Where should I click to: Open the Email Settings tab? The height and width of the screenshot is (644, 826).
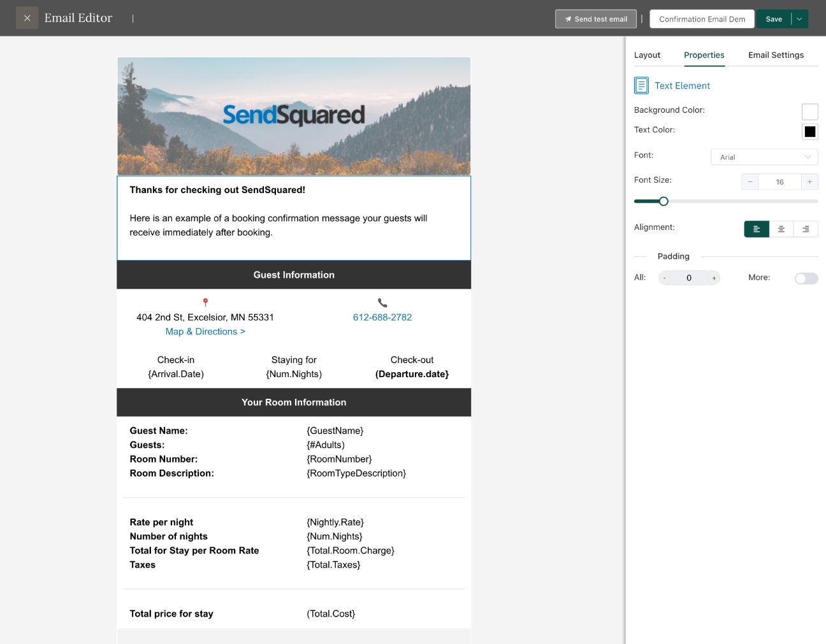(x=776, y=55)
